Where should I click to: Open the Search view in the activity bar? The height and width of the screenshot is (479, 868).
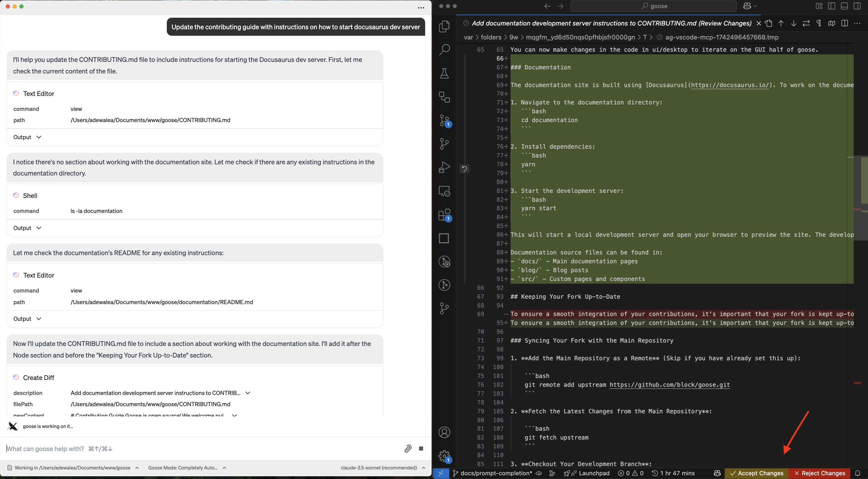444,50
